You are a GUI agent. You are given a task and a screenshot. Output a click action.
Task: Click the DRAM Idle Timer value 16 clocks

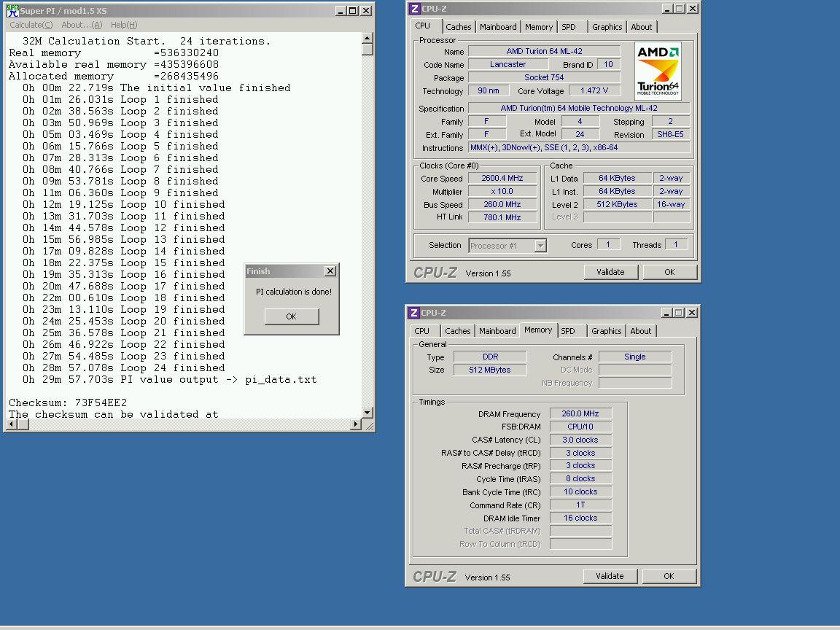(x=580, y=518)
